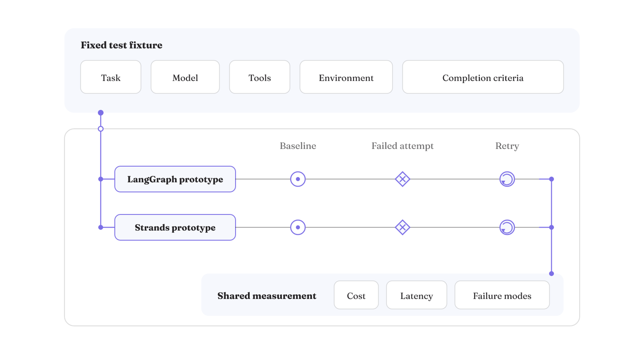This screenshot has height=362, width=644.
Task: Click the Failed attempt diamond on Strands row
Action: [x=402, y=227]
